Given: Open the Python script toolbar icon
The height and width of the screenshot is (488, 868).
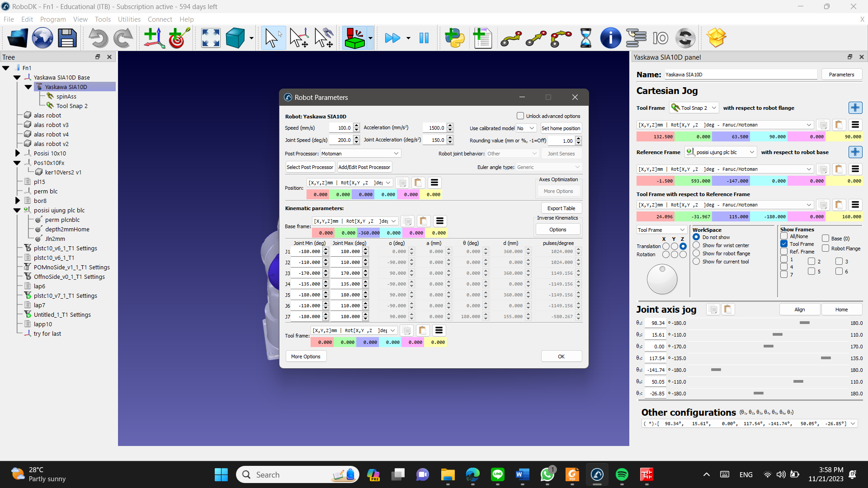Looking at the screenshot, I should [x=454, y=38].
